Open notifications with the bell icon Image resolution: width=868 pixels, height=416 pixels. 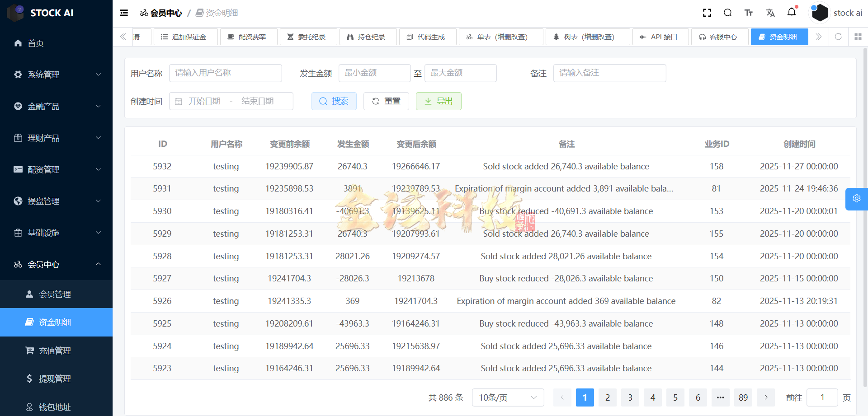click(x=792, y=13)
